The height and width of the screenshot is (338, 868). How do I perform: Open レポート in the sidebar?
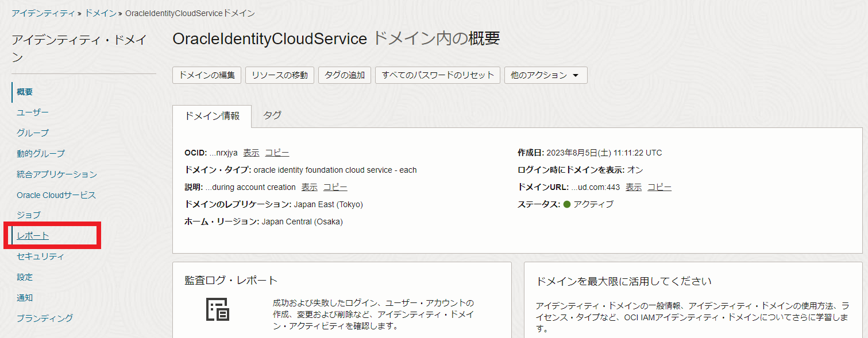[x=33, y=236]
